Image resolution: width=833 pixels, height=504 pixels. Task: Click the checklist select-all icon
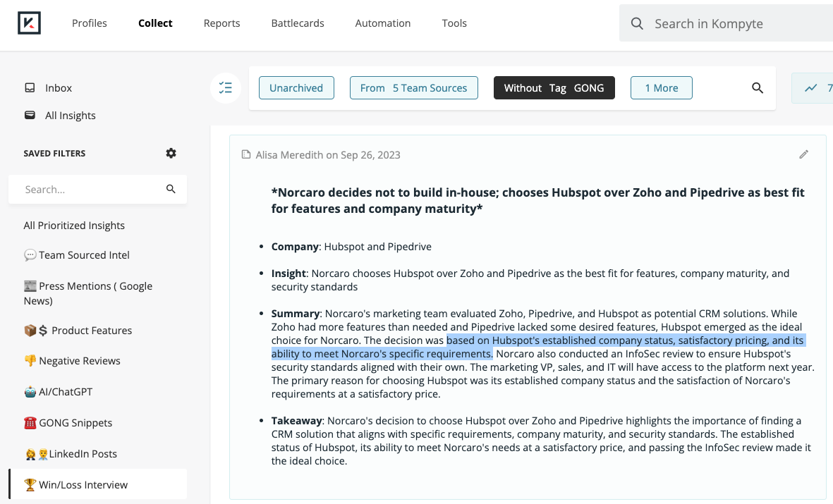coord(226,88)
